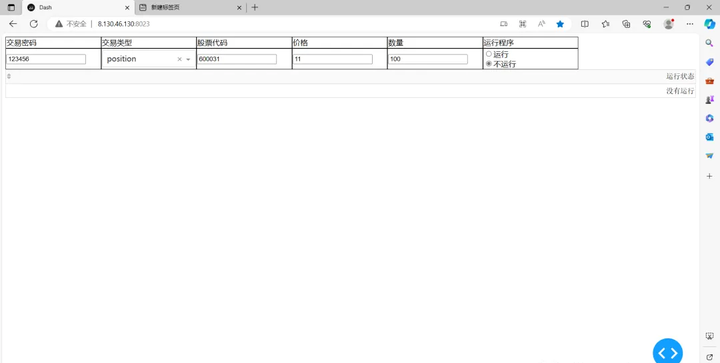The height and width of the screenshot is (363, 720).
Task: Click the 运行程序 header label
Action: (x=499, y=43)
